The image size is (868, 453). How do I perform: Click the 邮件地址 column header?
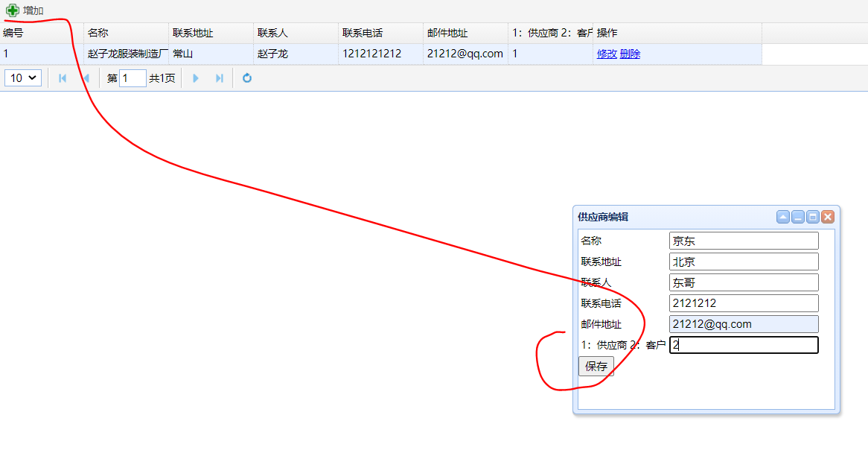point(465,33)
